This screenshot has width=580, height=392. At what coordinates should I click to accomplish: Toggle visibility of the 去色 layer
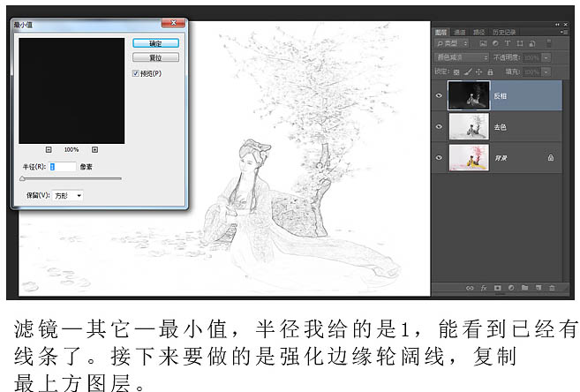coord(439,126)
